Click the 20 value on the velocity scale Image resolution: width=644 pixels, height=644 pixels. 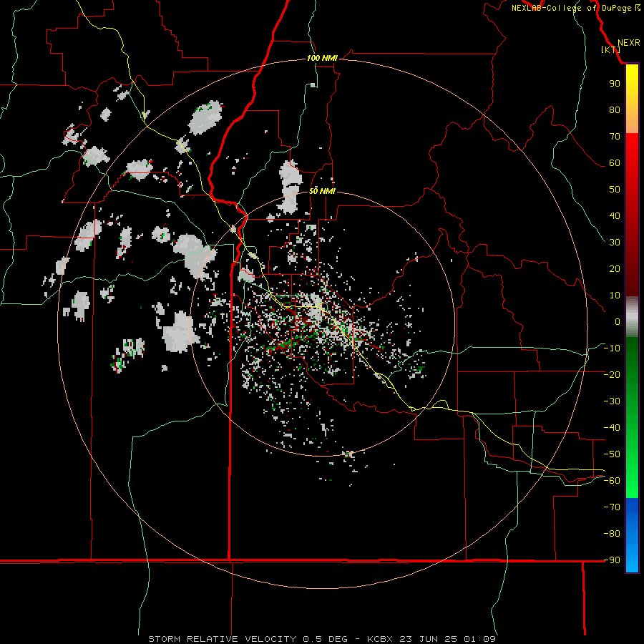pos(615,269)
